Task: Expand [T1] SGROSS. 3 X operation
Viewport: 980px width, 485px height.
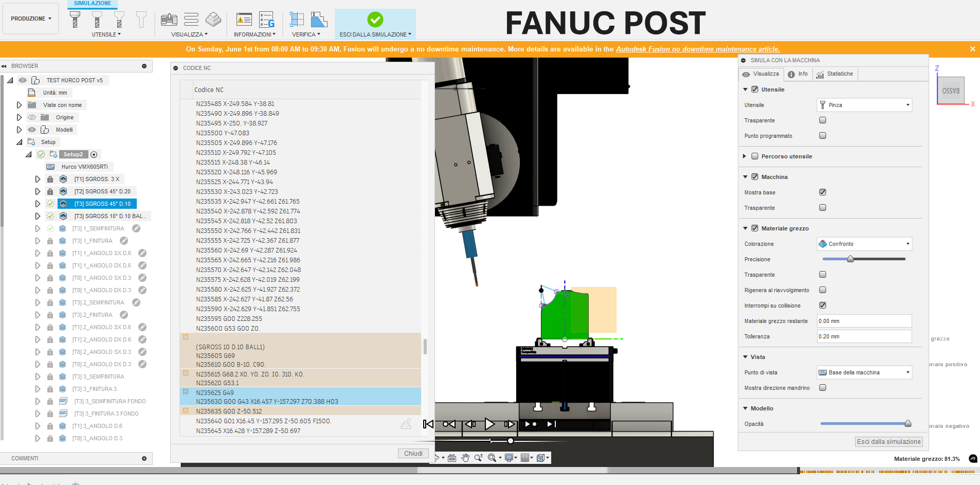Action: pos(38,179)
